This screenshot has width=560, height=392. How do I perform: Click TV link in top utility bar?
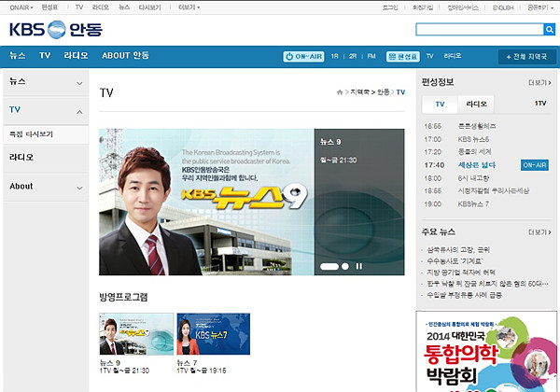[x=79, y=7]
